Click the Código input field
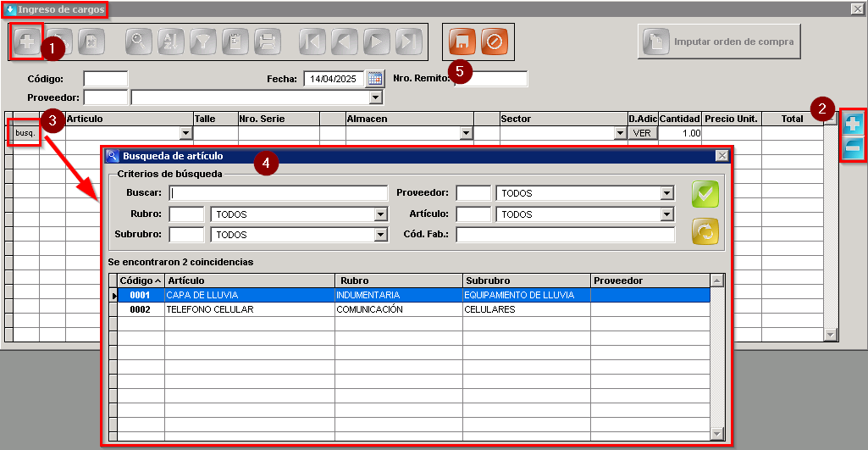The width and height of the screenshot is (868, 450). pos(106,79)
